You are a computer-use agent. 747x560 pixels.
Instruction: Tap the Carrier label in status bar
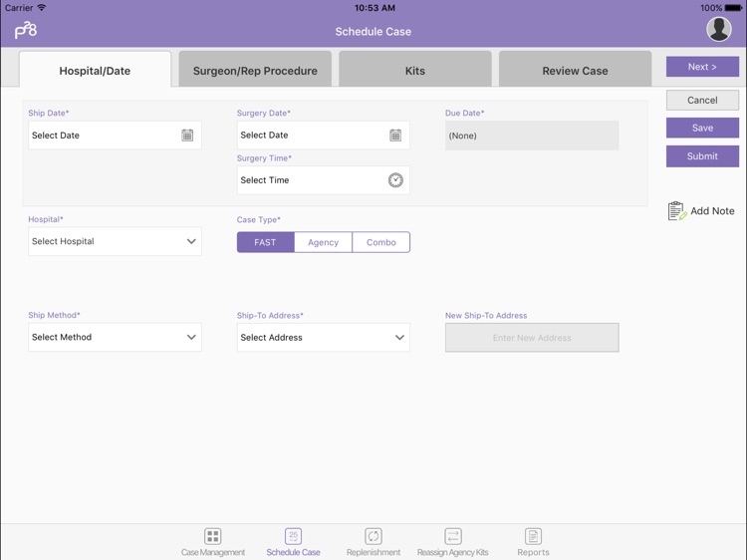click(x=19, y=8)
